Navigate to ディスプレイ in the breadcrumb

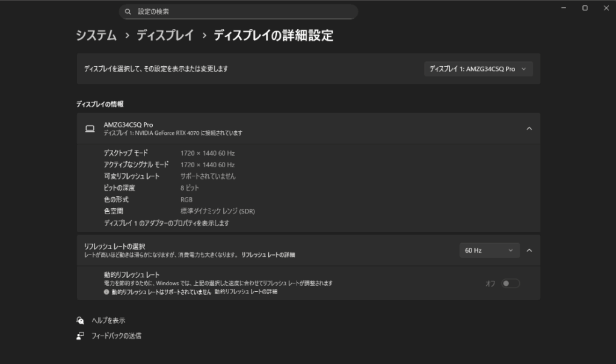pos(165,35)
